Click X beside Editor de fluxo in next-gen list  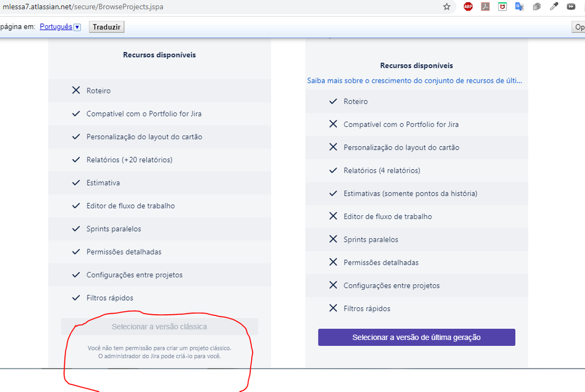[x=333, y=216]
